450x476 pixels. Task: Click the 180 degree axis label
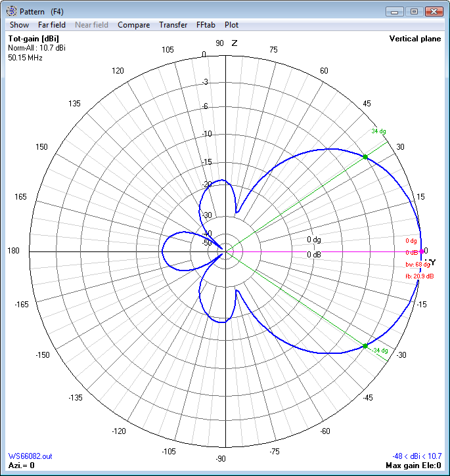[x=13, y=251]
